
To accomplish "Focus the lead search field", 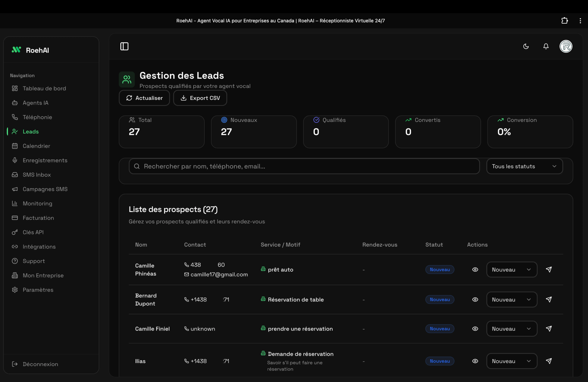I will click(x=304, y=166).
